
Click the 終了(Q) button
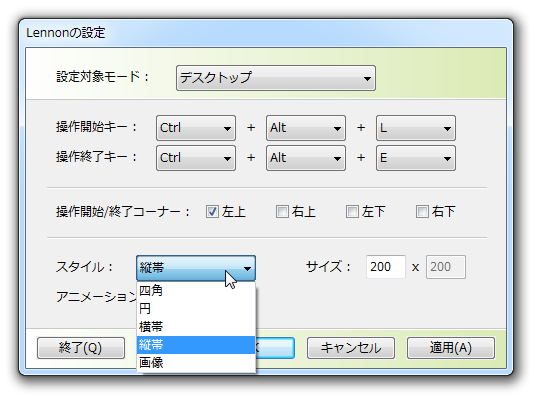[x=81, y=348]
